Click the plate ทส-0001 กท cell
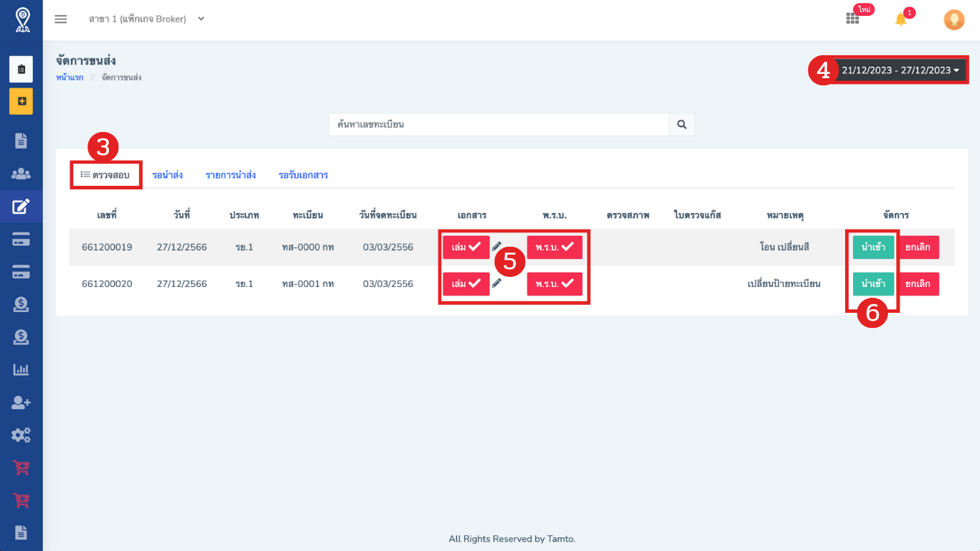 (308, 283)
